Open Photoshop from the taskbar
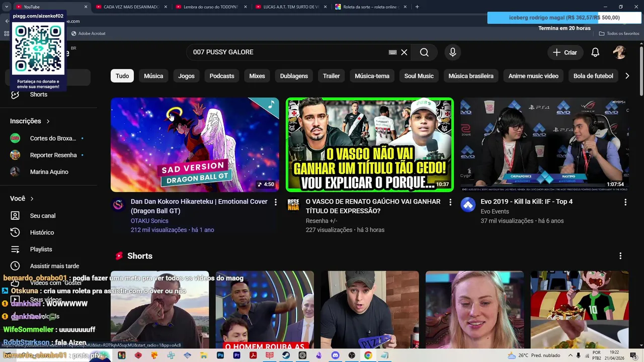 [x=220, y=355]
